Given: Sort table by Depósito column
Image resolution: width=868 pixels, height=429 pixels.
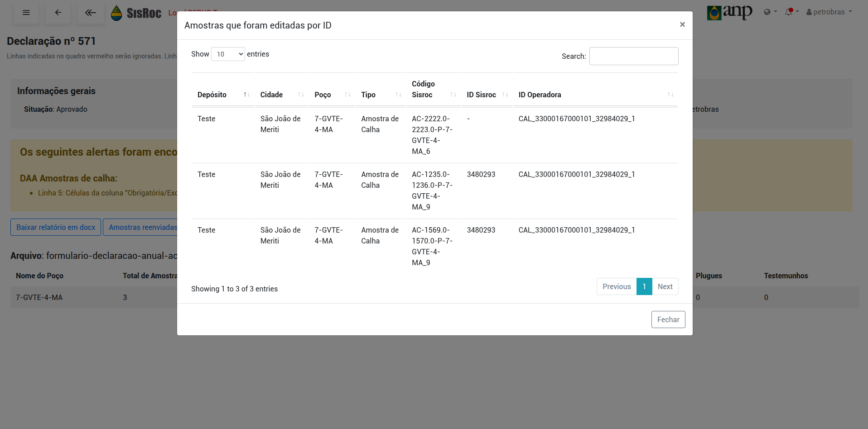Looking at the screenshot, I should pos(223,95).
